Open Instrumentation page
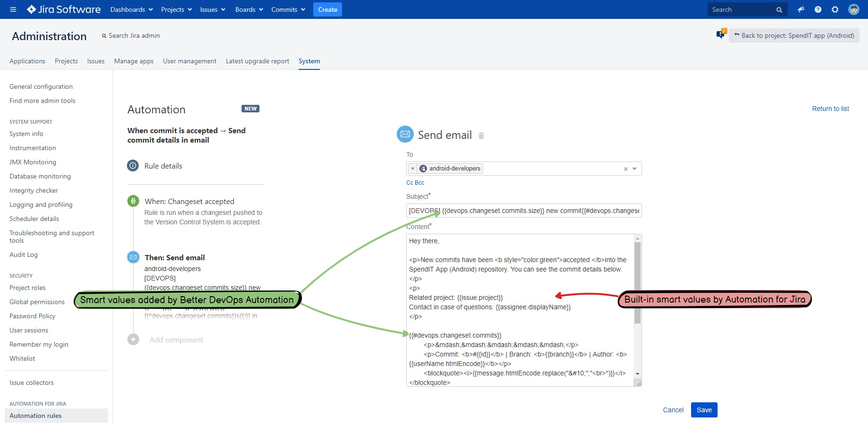 pyautogui.click(x=33, y=148)
